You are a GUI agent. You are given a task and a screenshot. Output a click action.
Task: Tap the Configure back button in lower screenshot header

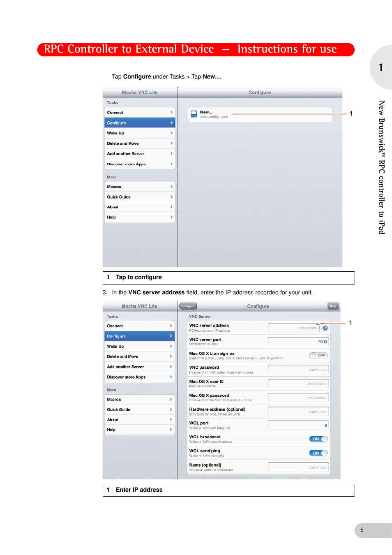click(x=188, y=306)
